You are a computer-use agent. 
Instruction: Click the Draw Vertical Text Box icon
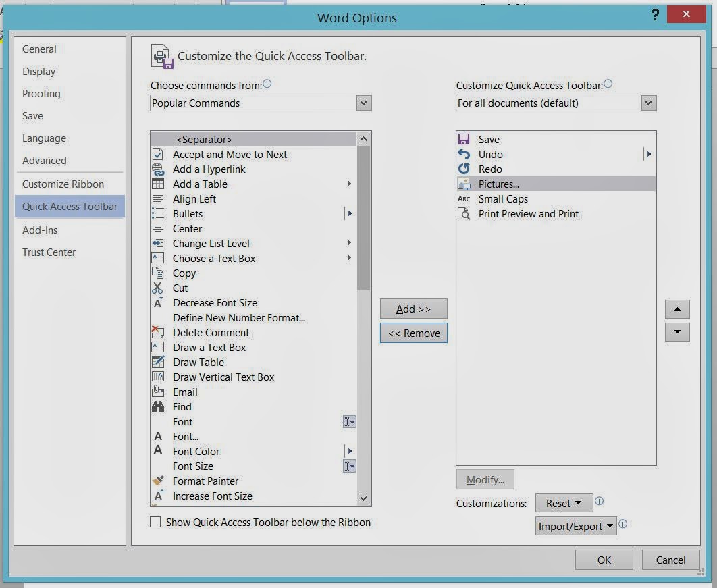click(x=158, y=377)
